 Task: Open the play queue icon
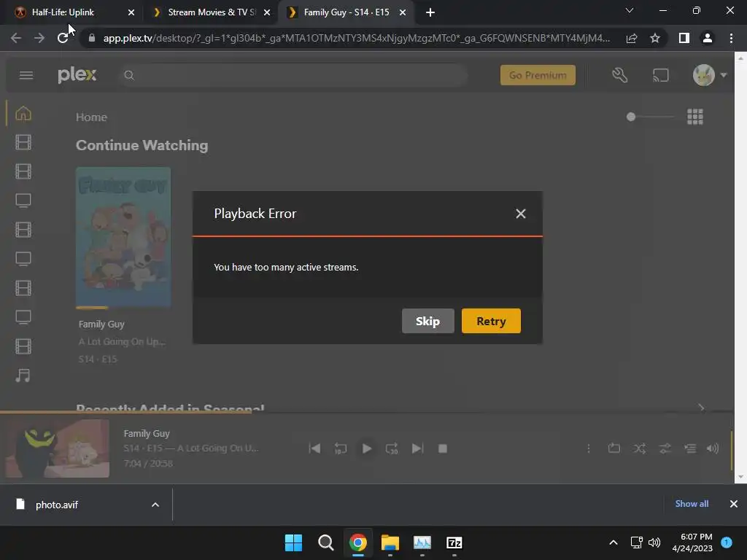tap(690, 448)
